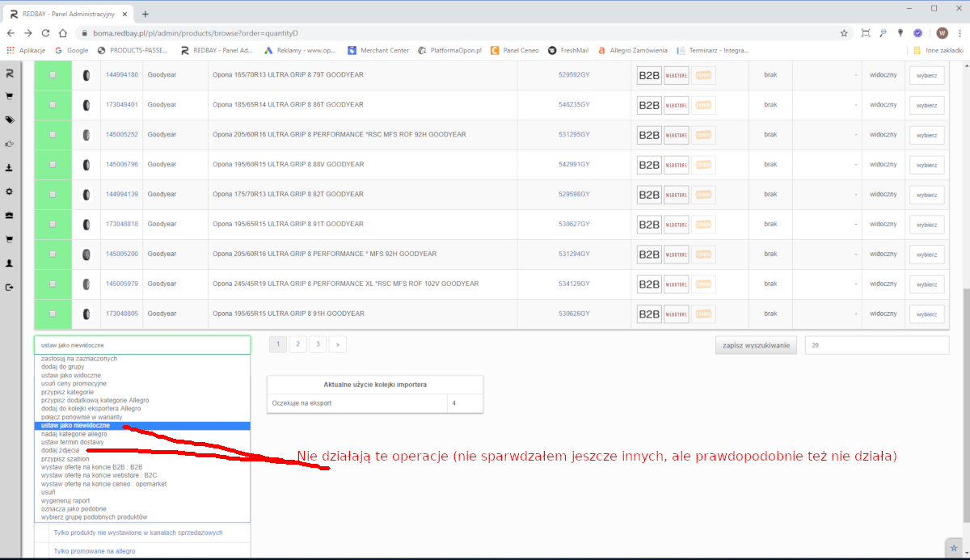Open the download icon in left sidebar

tap(10, 168)
